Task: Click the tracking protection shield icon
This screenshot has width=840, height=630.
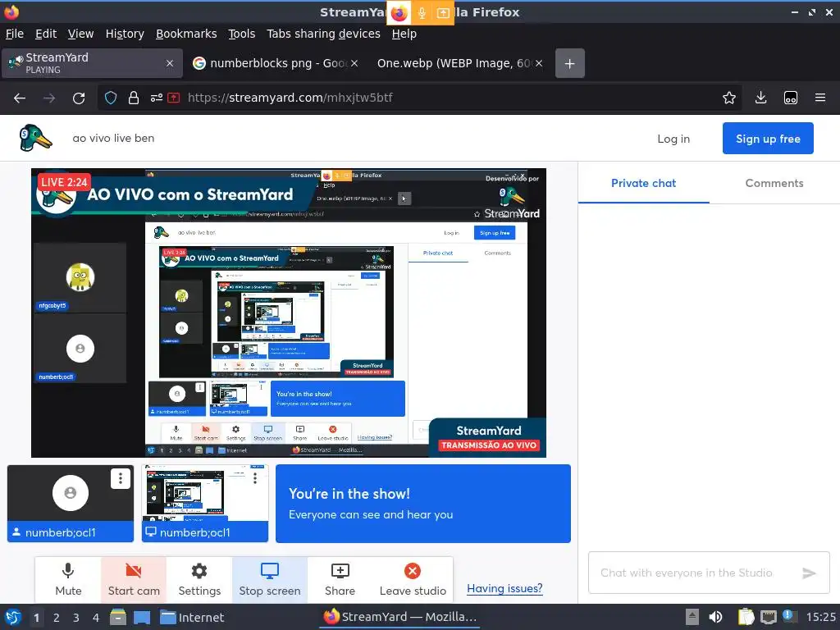Action: click(111, 98)
